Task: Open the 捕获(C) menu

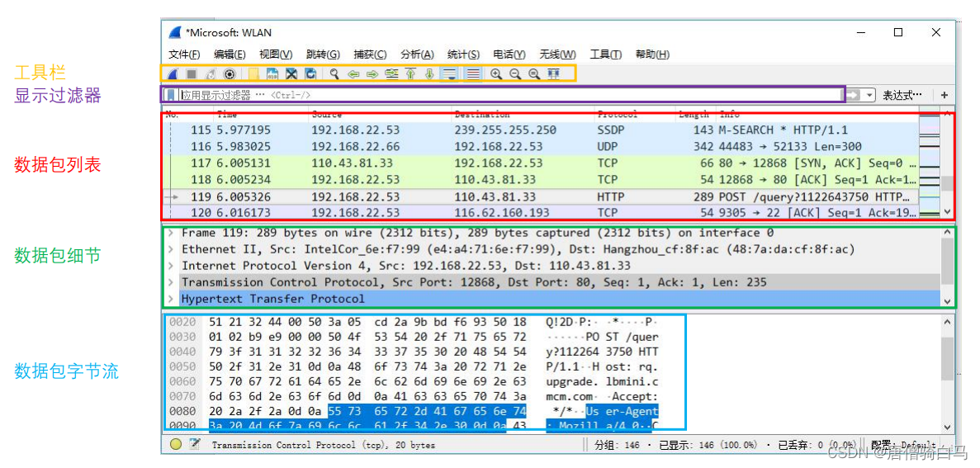Action: (x=370, y=54)
